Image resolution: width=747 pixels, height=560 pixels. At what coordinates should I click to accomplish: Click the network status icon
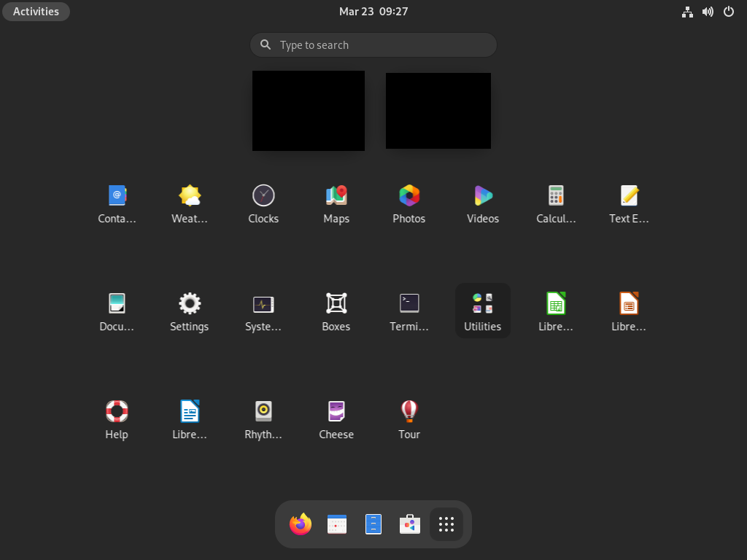[687, 12]
